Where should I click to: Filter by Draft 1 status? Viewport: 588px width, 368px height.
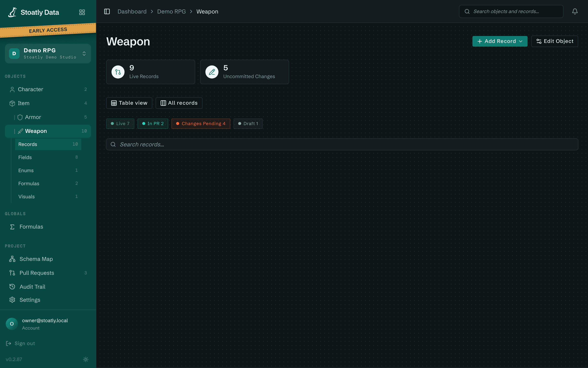248,124
